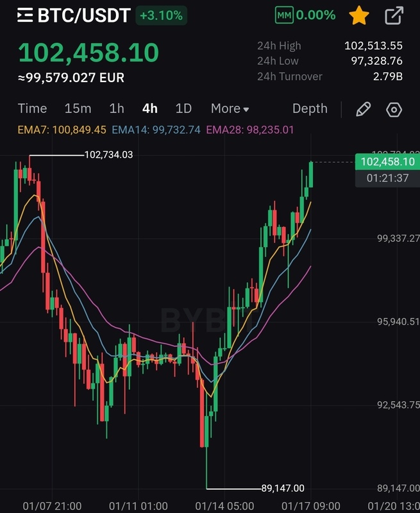Tap the +3.10% change badge

point(161,15)
